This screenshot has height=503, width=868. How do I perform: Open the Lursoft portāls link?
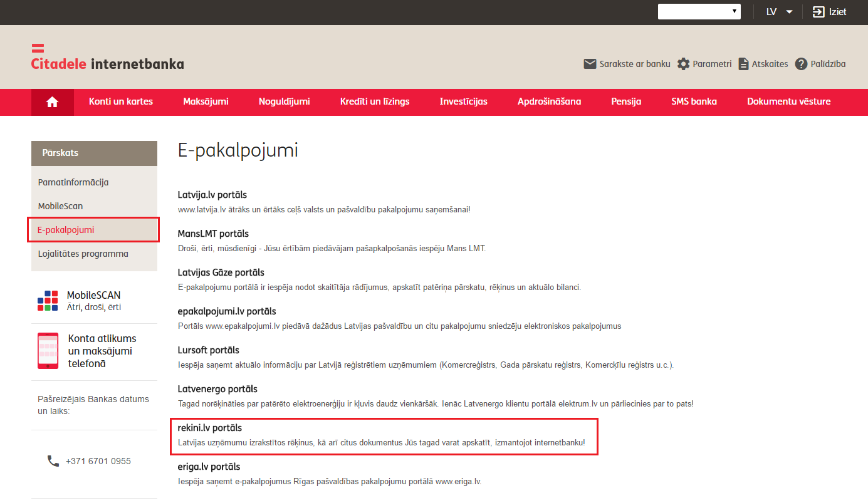209,350
